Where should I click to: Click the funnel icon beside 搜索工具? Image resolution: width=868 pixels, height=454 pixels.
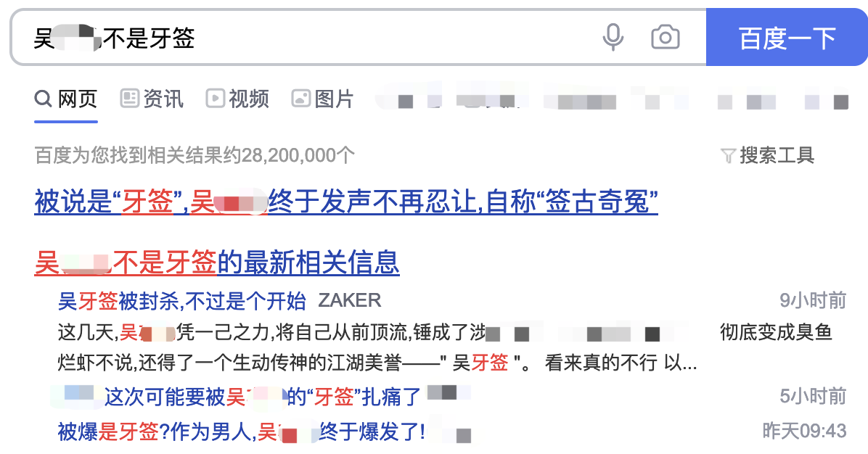728,156
